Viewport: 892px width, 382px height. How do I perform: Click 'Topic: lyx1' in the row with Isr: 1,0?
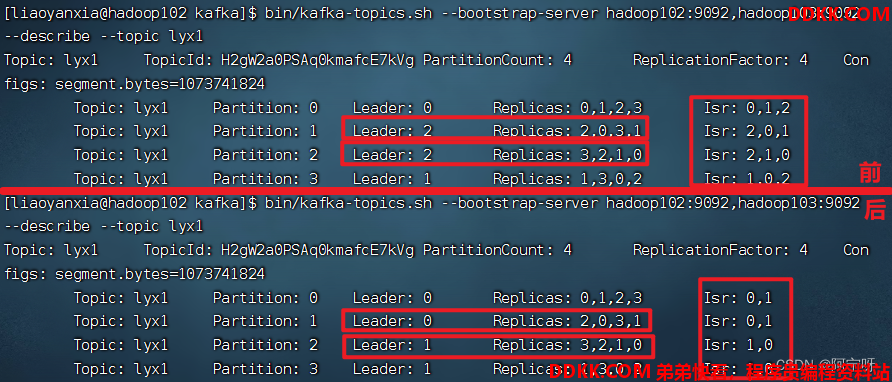click(x=121, y=345)
